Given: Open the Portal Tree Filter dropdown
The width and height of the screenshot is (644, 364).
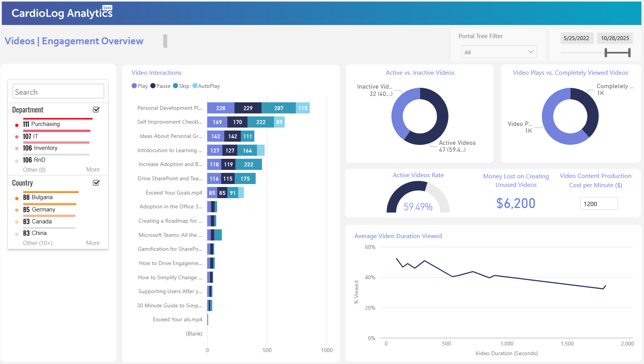Looking at the screenshot, I should coord(499,52).
